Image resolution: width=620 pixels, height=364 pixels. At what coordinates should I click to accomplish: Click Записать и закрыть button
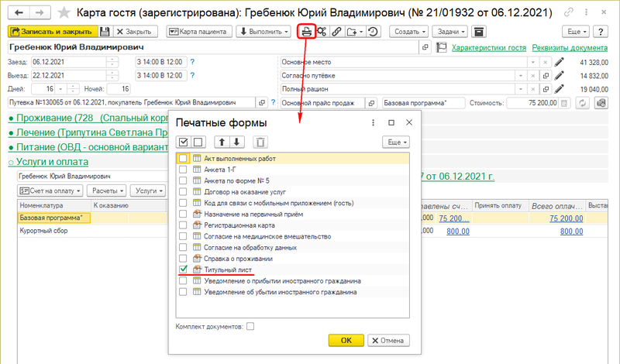tap(53, 32)
